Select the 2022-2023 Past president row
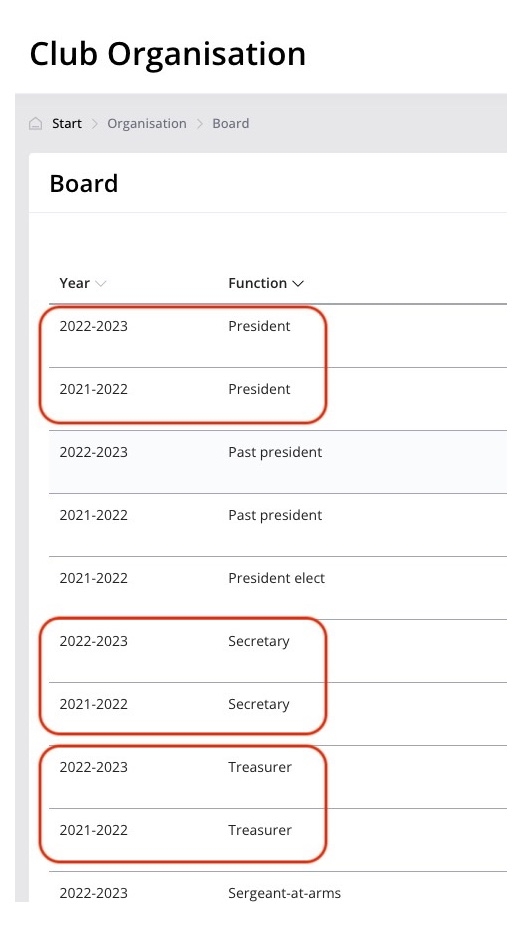The height and width of the screenshot is (930, 523). pos(278,461)
